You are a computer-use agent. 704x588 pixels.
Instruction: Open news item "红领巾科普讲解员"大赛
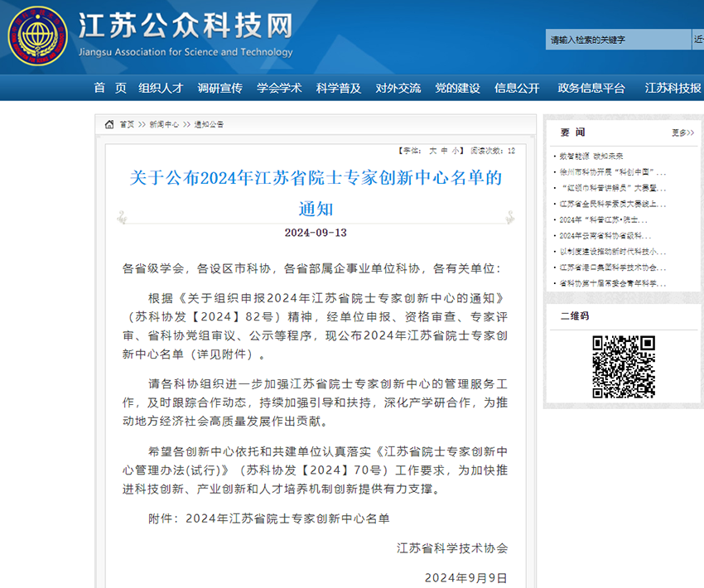click(612, 188)
